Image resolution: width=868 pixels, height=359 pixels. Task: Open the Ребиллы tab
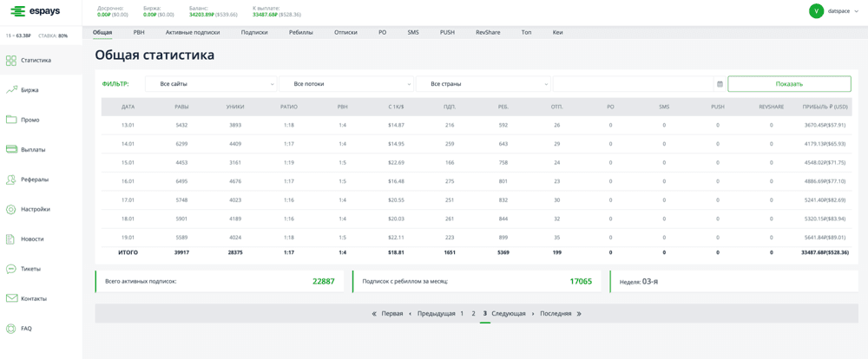click(301, 33)
